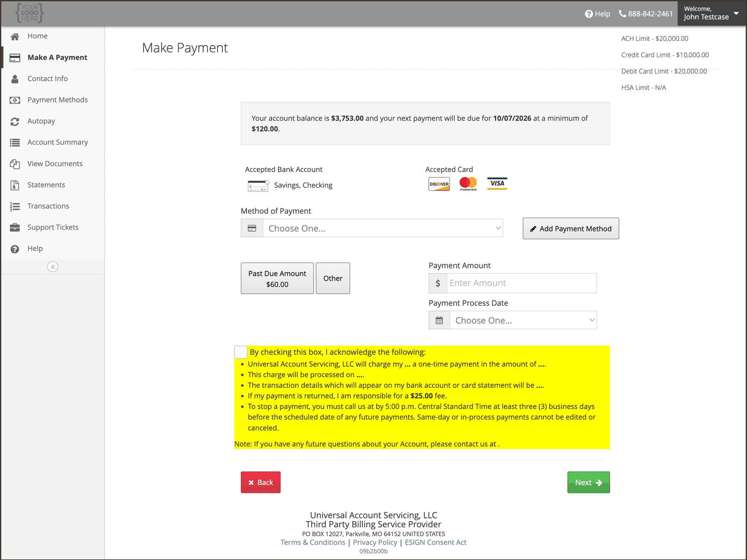Click the 888-842-2461 phone number
The height and width of the screenshot is (560, 747).
pos(650,14)
